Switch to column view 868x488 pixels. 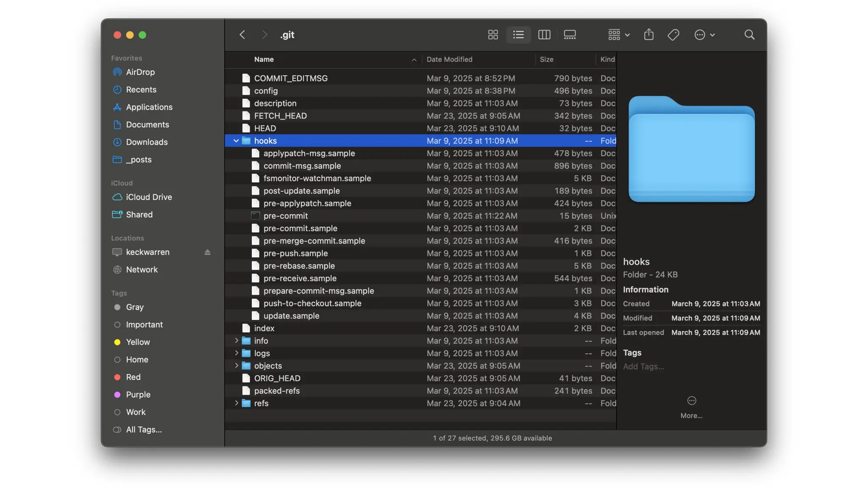[544, 35]
